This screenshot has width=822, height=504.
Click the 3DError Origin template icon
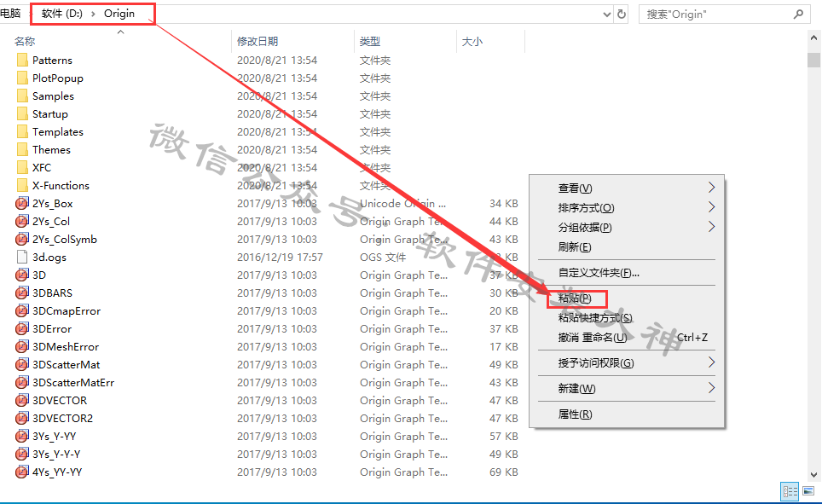tap(22, 329)
